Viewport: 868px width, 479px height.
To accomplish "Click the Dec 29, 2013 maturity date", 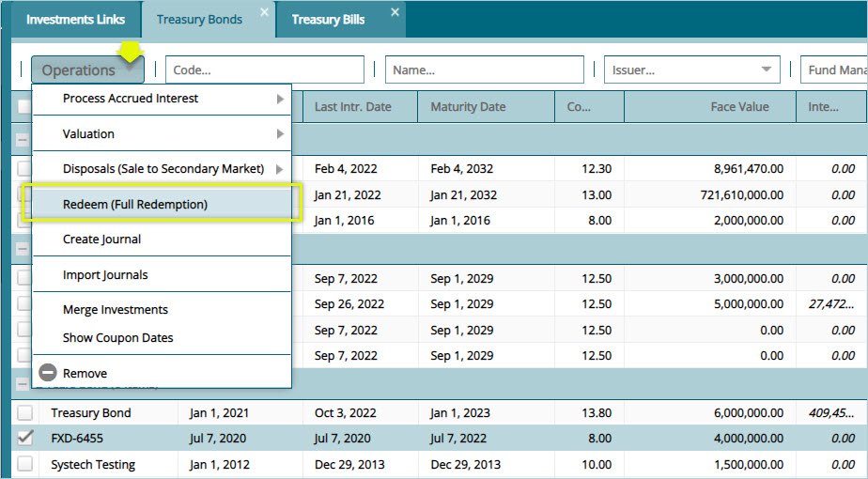I will click(x=466, y=465).
